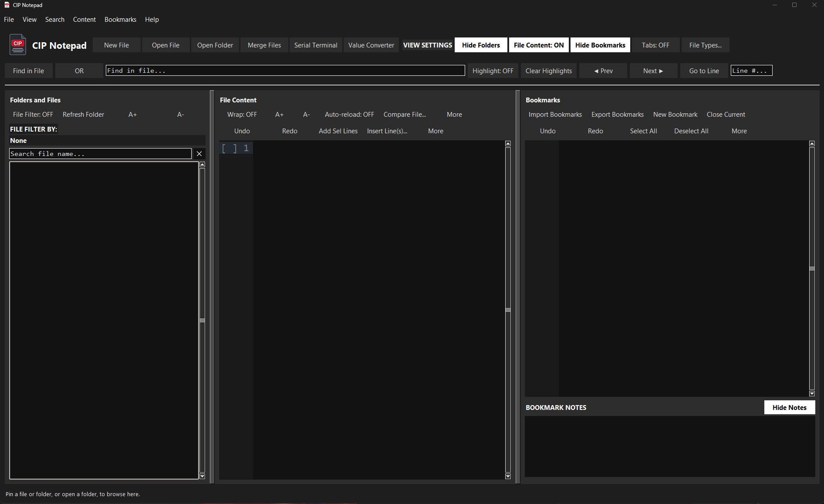
Task: Click Go to Line button
Action: click(704, 71)
